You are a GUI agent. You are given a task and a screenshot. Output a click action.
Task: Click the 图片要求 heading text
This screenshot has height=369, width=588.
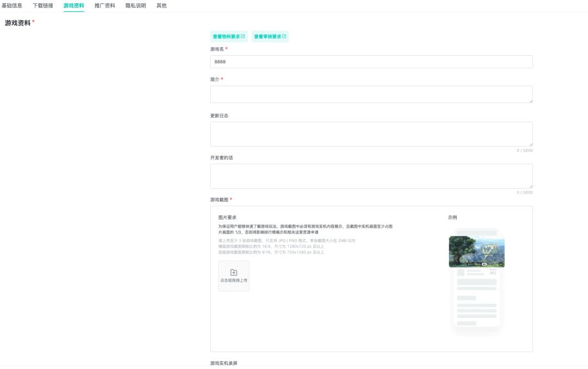[227, 217]
